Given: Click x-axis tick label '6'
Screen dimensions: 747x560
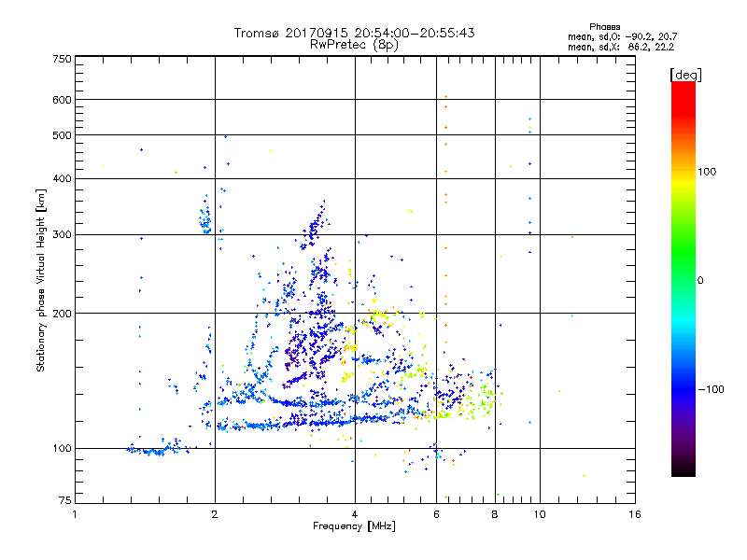Looking at the screenshot, I should click(x=436, y=514).
